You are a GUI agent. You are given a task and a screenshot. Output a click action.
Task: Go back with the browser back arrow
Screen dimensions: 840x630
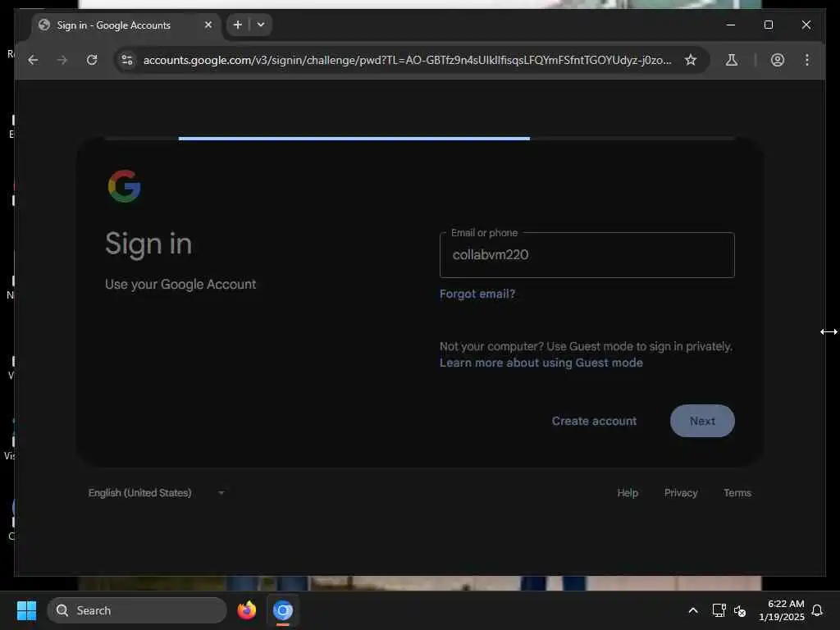[33, 60]
